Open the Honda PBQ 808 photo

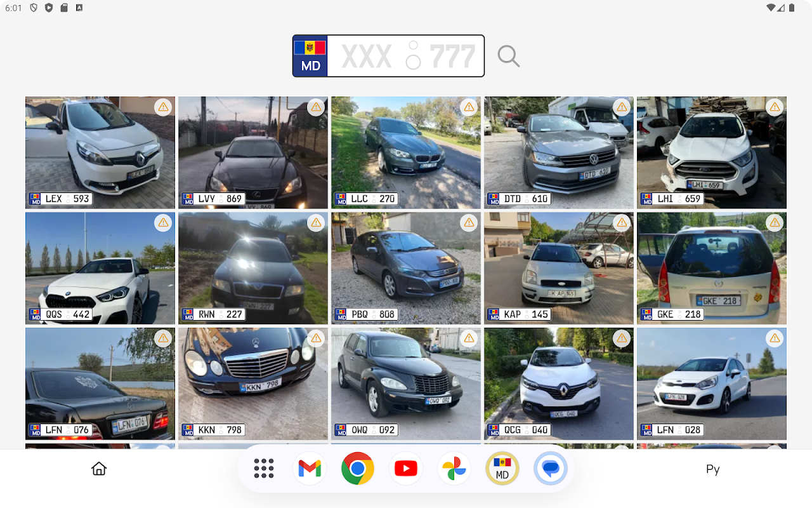pos(406,268)
